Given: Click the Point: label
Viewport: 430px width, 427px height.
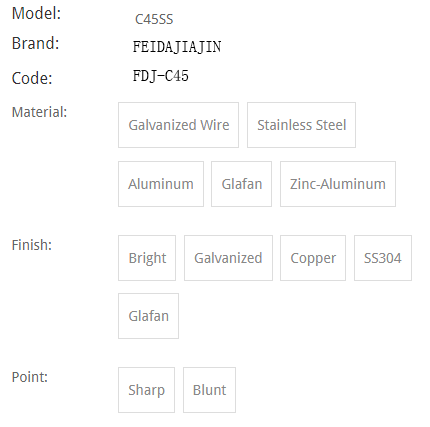Looking at the screenshot, I should pyautogui.click(x=30, y=377).
